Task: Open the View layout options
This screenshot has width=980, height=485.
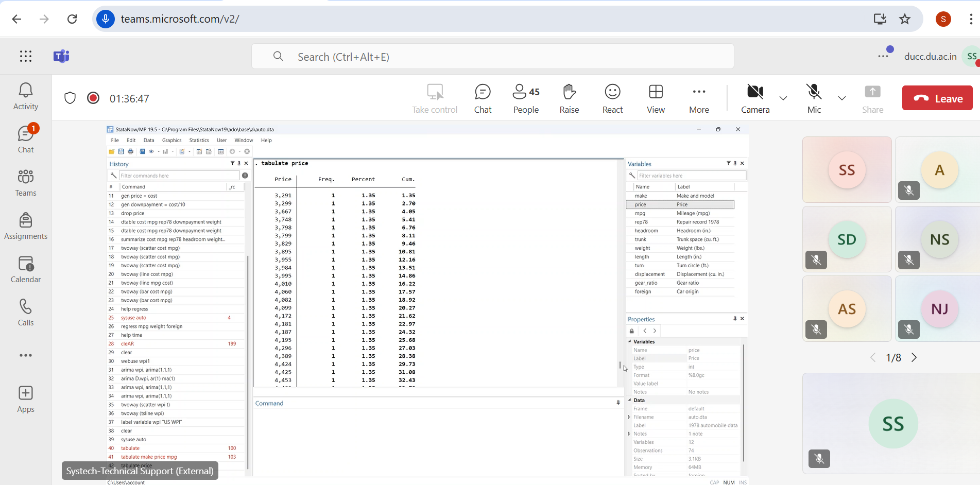Action: pos(656,98)
